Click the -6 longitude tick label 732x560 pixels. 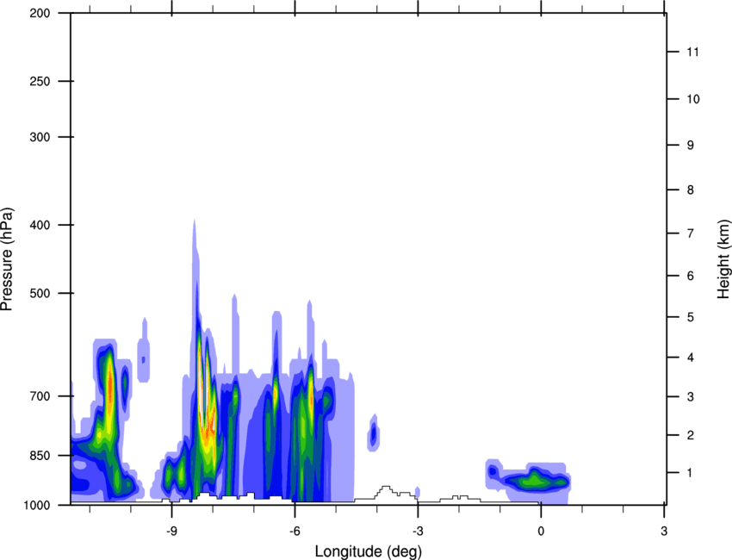[x=295, y=531]
